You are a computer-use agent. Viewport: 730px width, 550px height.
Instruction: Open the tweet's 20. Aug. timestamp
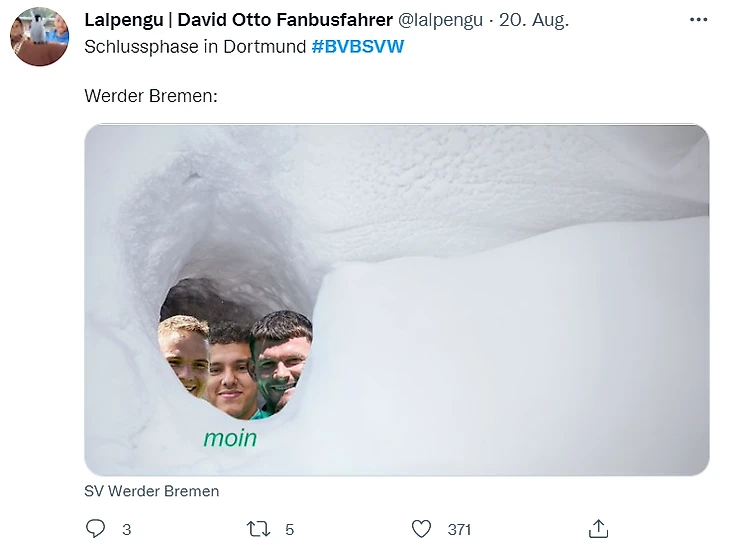534,20
